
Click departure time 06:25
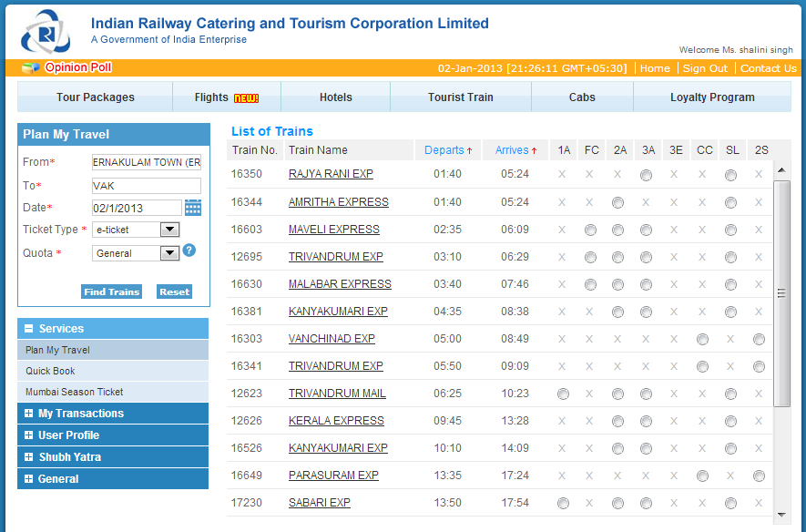448,394
